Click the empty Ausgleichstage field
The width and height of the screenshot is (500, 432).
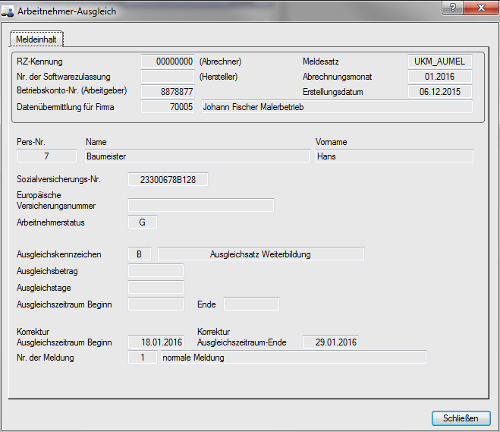(156, 287)
